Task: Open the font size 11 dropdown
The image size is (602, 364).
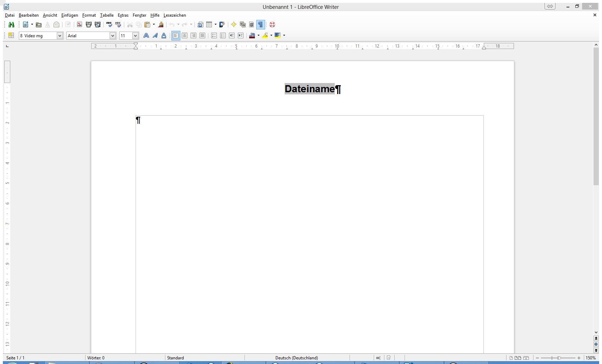Action: tap(135, 35)
